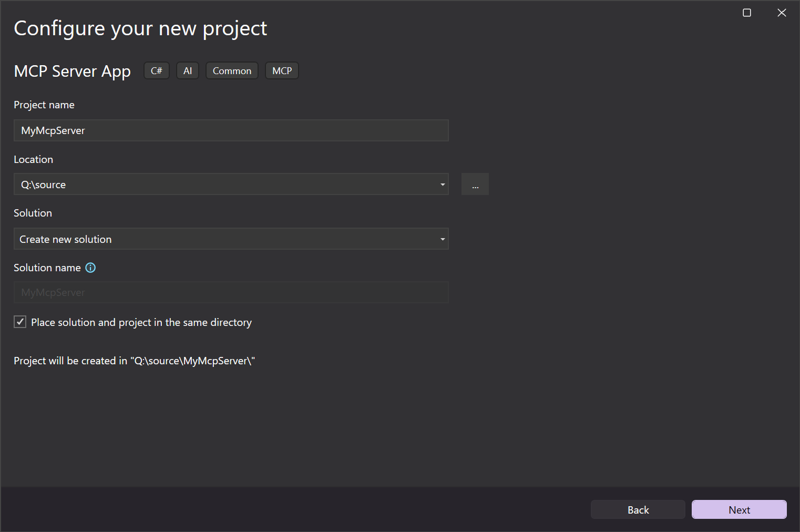The height and width of the screenshot is (532, 800).
Task: Click the Location path text Q:\source
Action: pos(43,184)
